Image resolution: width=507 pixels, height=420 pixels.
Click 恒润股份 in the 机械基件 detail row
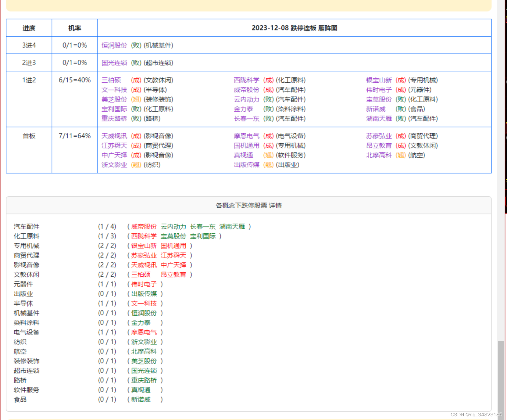point(144,313)
